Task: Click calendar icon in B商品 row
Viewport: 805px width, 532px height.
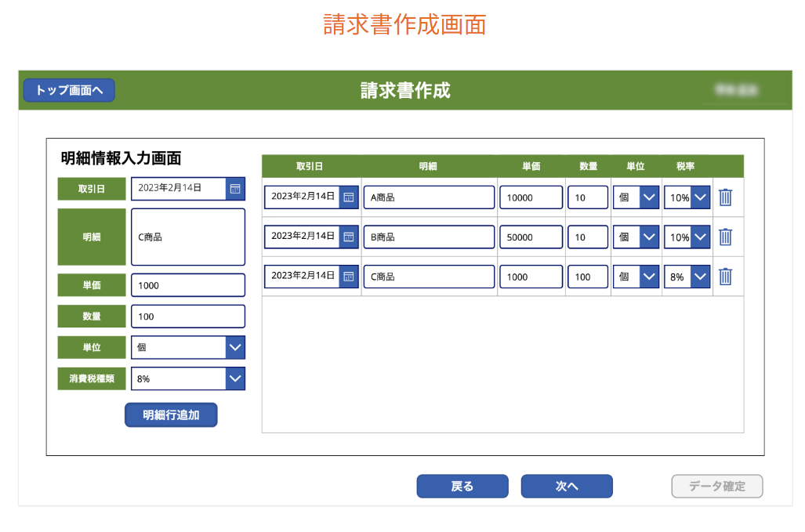Action: pyautogui.click(x=349, y=237)
